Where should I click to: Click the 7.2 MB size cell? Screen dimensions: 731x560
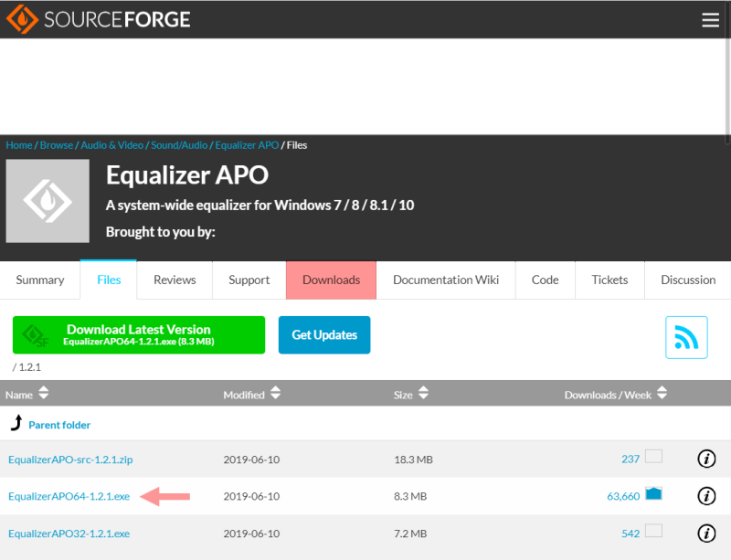[410, 534]
